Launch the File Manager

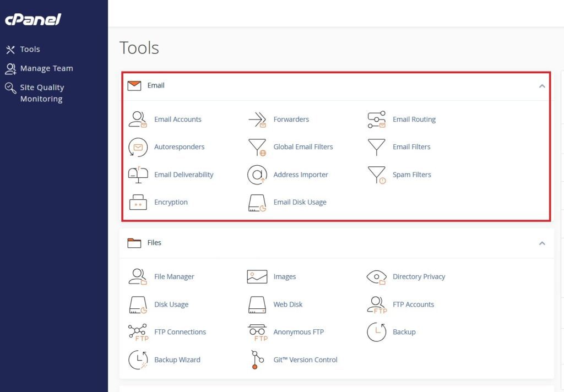[174, 276]
